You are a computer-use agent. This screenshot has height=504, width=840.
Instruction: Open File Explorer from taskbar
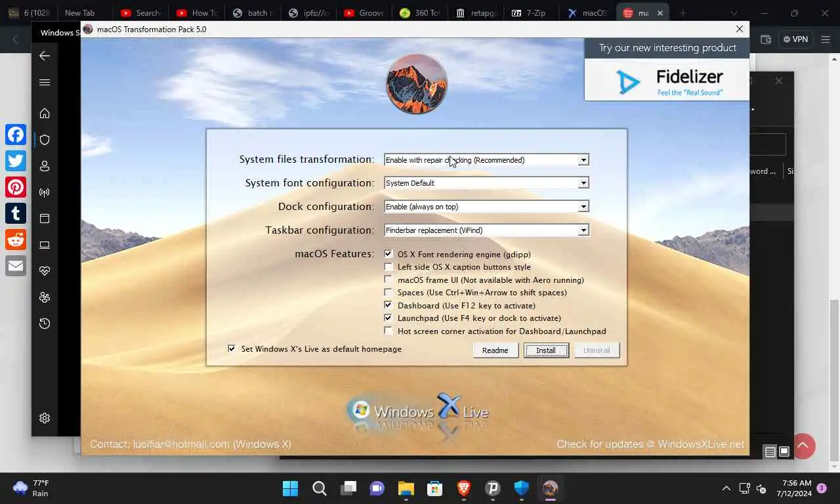tap(406, 488)
